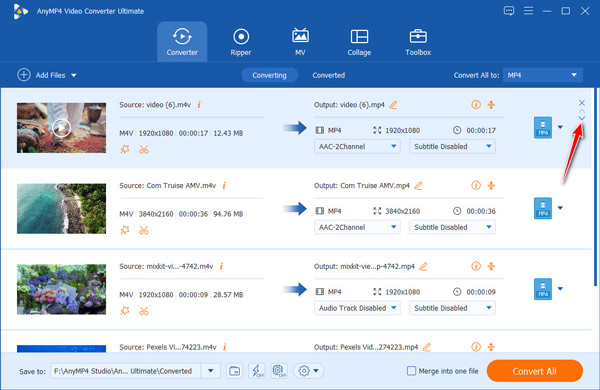
Task: Toggle the lightning acceleration OFF icon
Action: [x=257, y=371]
